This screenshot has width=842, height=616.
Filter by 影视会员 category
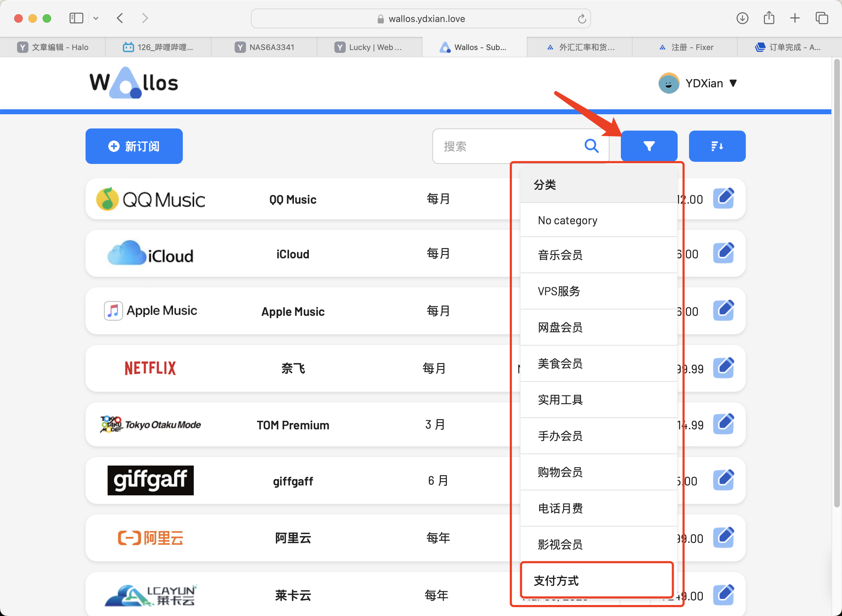[598, 544]
